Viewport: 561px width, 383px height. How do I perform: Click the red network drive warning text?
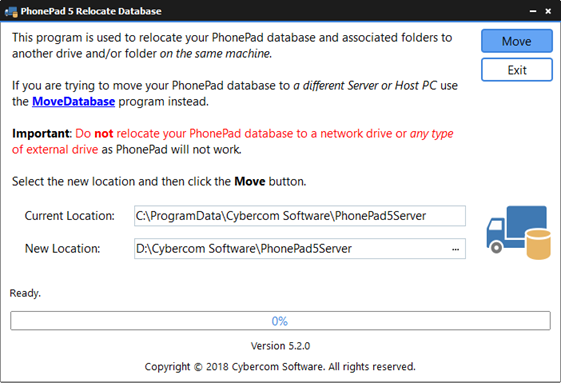pyautogui.click(x=233, y=141)
